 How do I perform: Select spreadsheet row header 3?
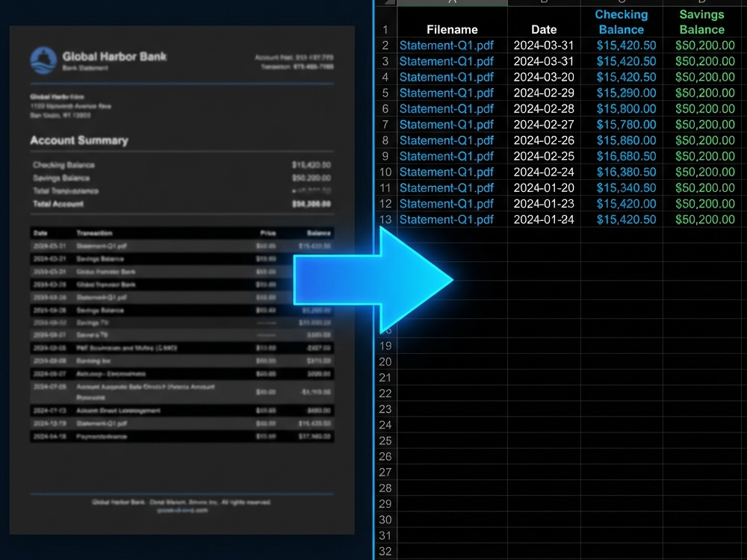(385, 61)
